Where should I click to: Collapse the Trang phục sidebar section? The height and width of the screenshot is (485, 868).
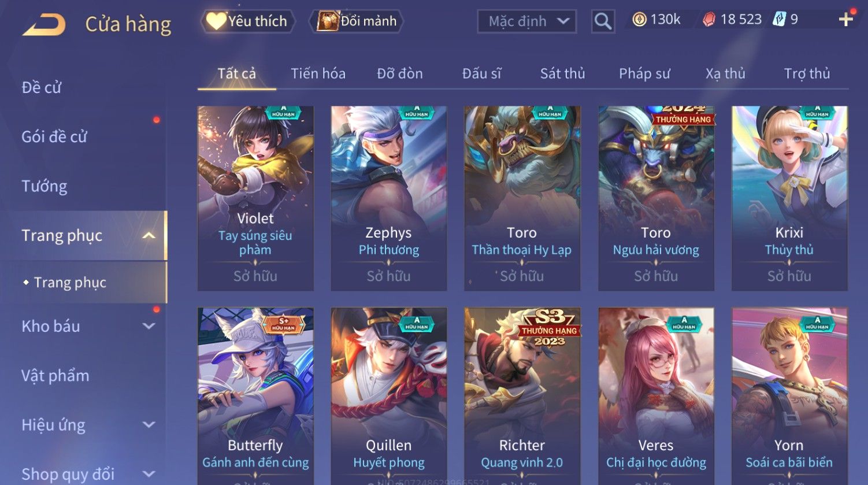pos(149,235)
